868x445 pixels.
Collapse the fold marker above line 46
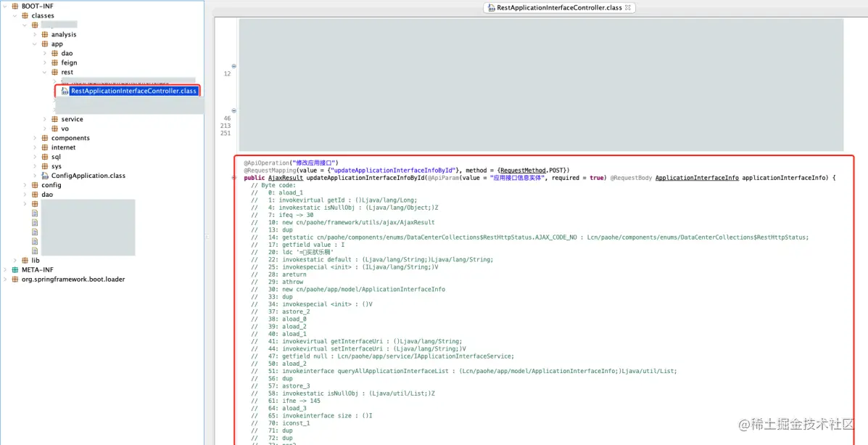[233, 110]
